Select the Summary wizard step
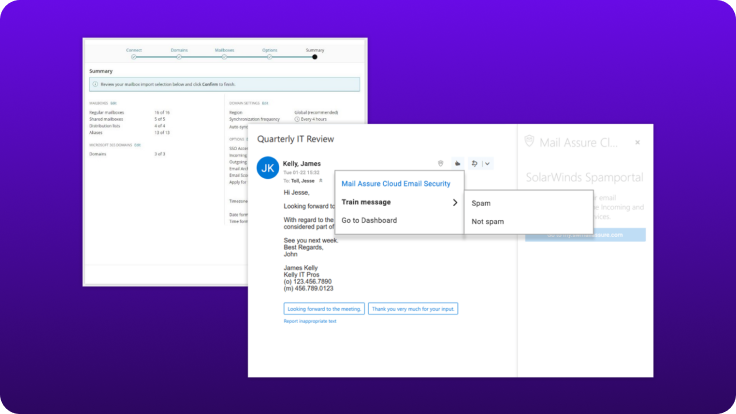Viewport: 736px width, 414px height. click(x=315, y=50)
